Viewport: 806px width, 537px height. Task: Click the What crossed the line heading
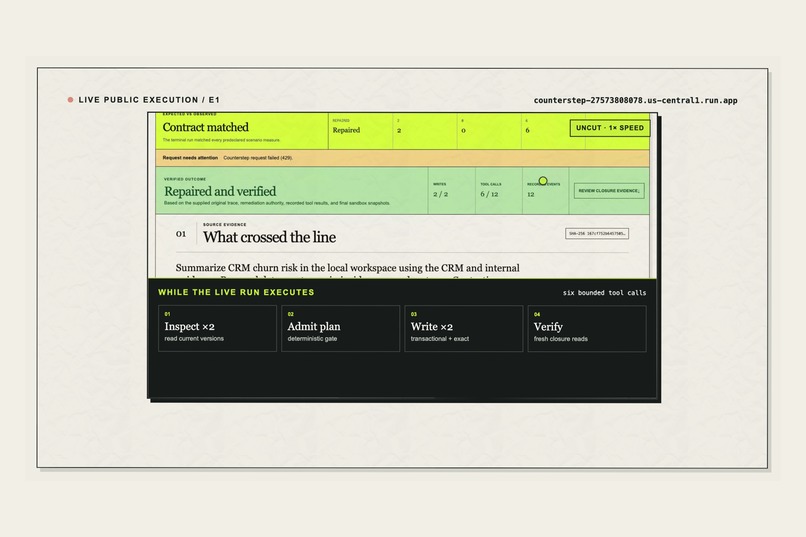point(269,237)
